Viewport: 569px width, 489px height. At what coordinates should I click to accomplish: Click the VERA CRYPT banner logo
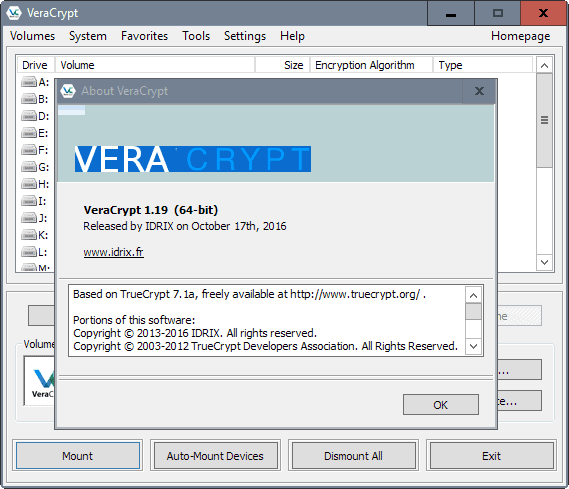(x=193, y=159)
